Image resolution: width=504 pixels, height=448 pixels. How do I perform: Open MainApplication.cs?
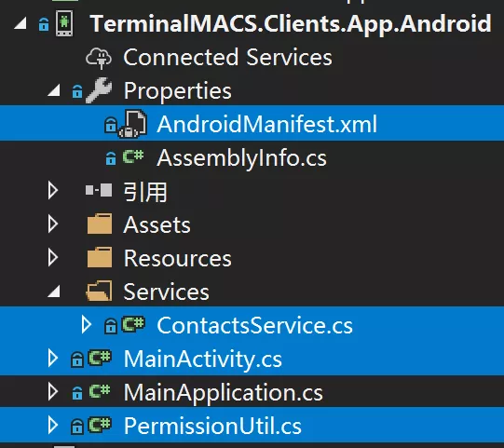(x=224, y=393)
